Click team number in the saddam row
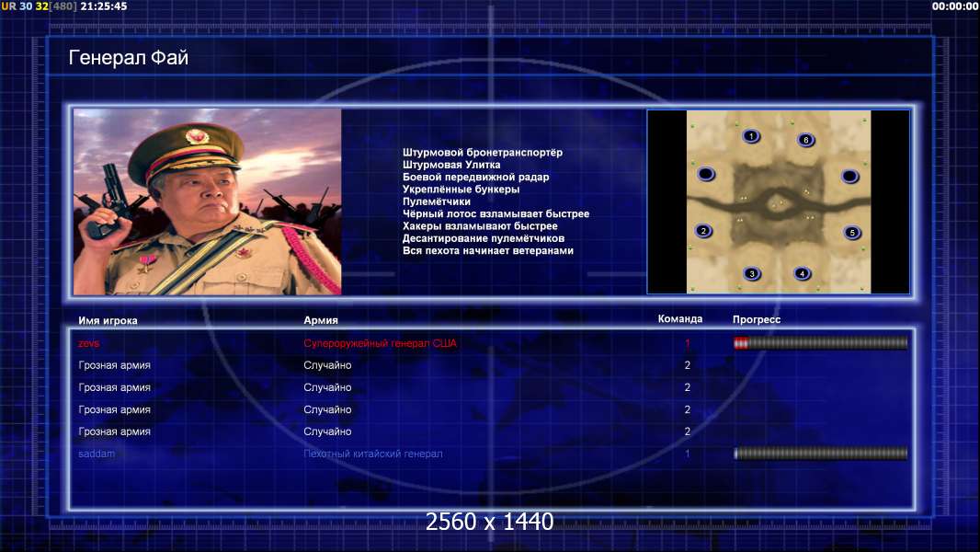This screenshot has height=552, width=980. tap(688, 454)
